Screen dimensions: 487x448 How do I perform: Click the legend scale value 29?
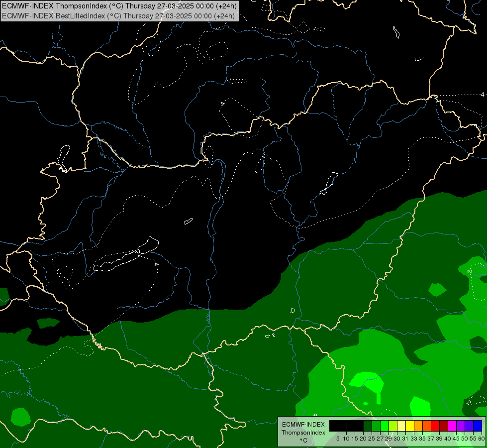pyautogui.click(x=389, y=439)
